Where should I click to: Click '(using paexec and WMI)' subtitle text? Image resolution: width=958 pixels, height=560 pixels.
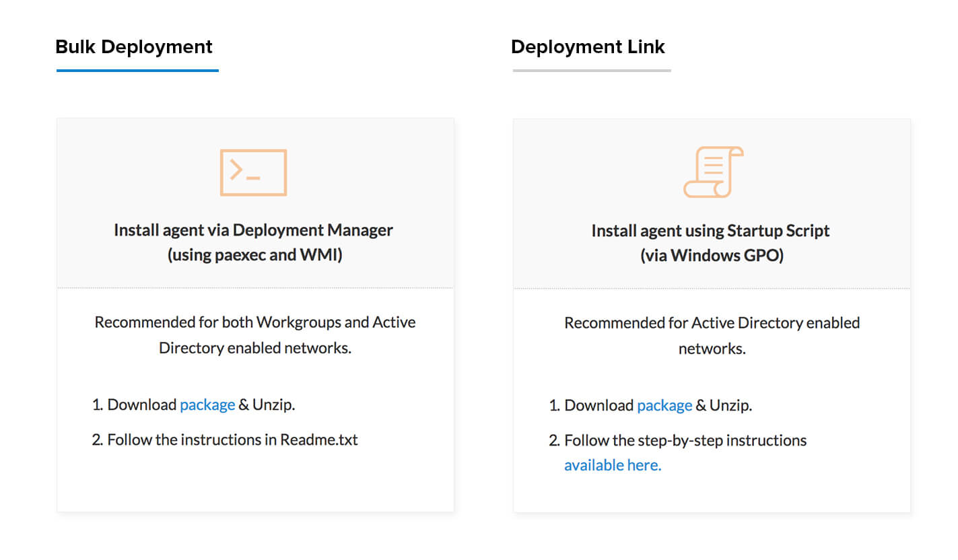click(254, 256)
